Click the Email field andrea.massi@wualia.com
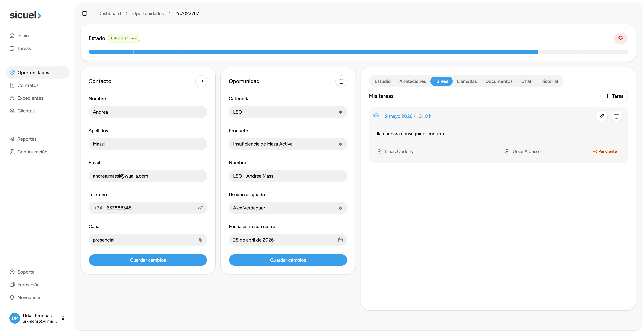 click(x=148, y=176)
